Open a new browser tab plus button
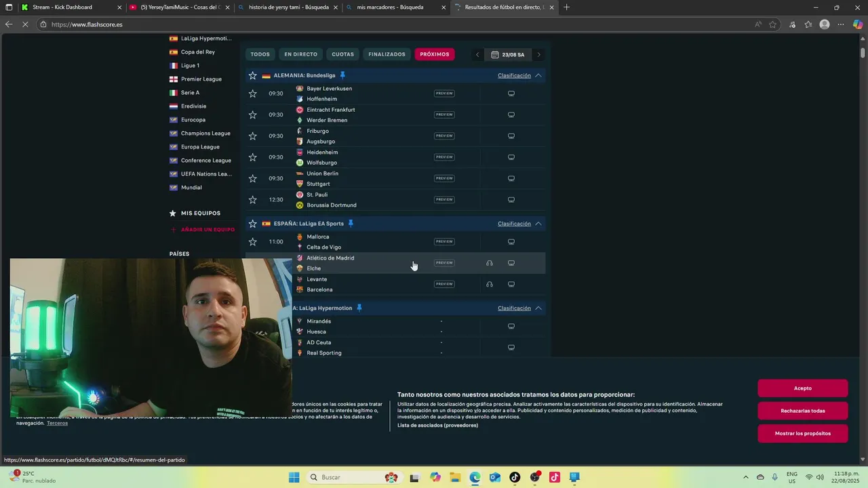 [x=567, y=7]
